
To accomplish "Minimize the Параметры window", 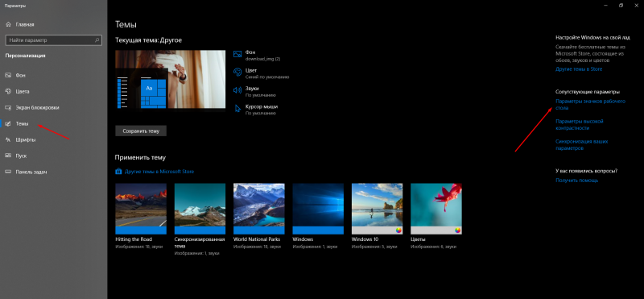I will point(606,6).
